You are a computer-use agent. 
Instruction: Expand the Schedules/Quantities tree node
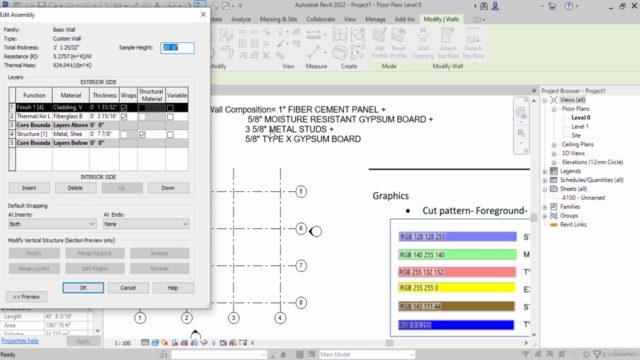(x=544, y=180)
